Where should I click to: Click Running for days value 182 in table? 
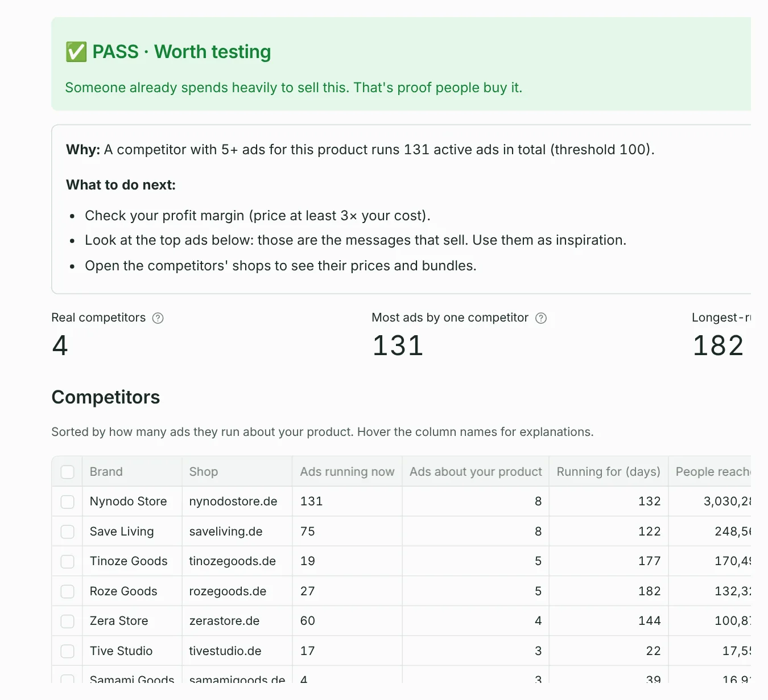coord(649,591)
